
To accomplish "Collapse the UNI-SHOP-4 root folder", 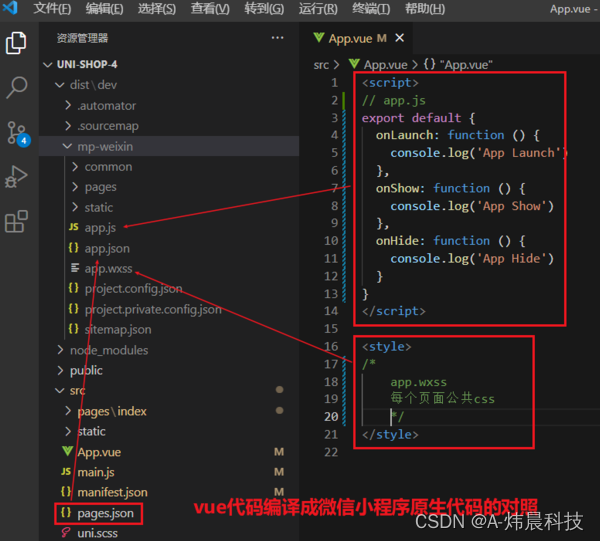I will pyautogui.click(x=47, y=64).
